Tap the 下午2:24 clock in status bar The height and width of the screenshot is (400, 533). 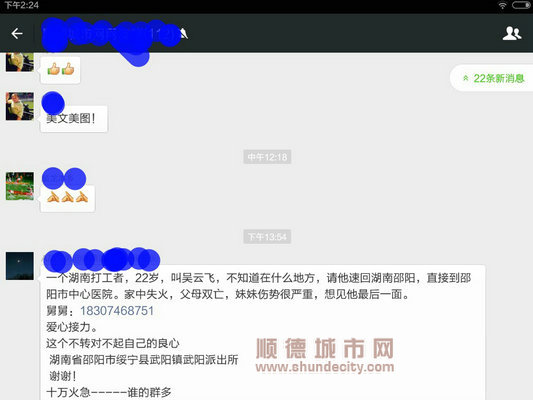22,5
